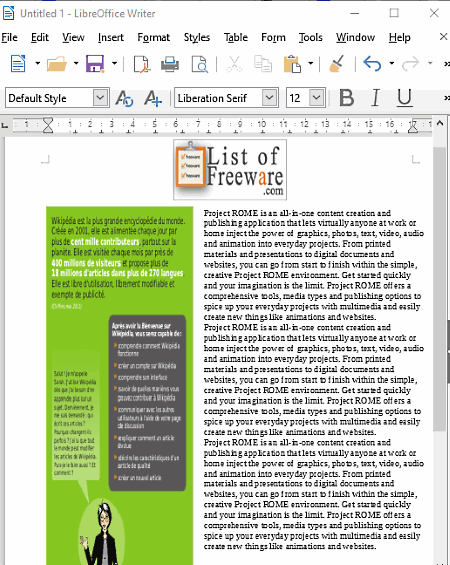Click in the first Project ROME paragraph text
This screenshot has width=450, height=565.
pyautogui.click(x=313, y=265)
